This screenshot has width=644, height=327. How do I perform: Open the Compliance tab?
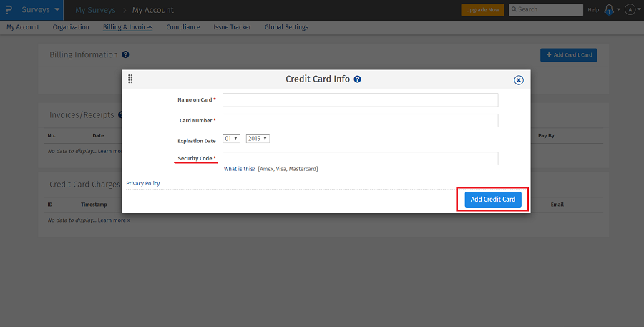(x=182, y=27)
